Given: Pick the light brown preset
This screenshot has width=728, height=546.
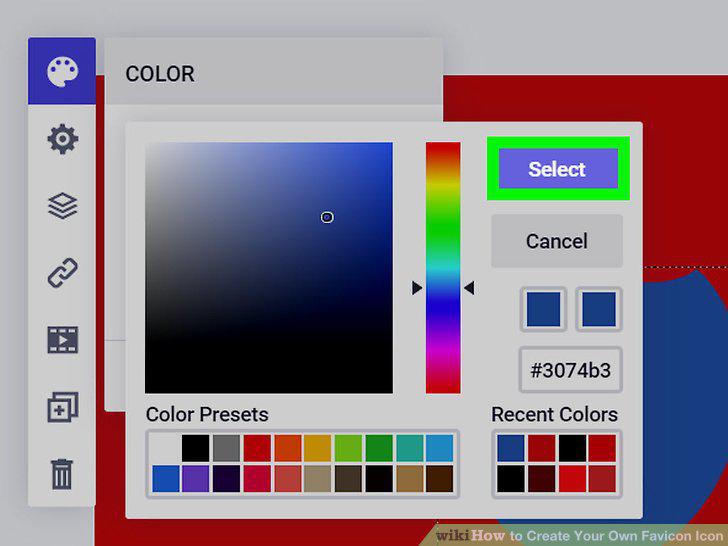Looking at the screenshot, I should pos(410,479).
